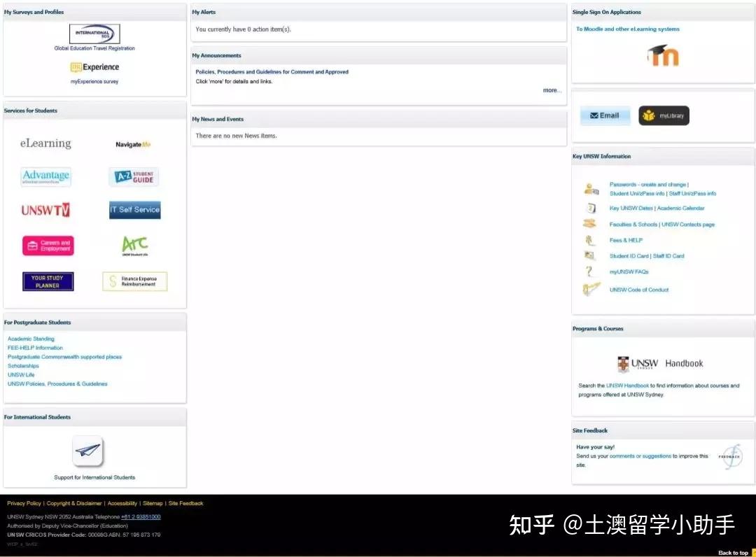Open the Email icon
Image resolution: width=756 pixels, height=557 pixels.
[x=604, y=115]
